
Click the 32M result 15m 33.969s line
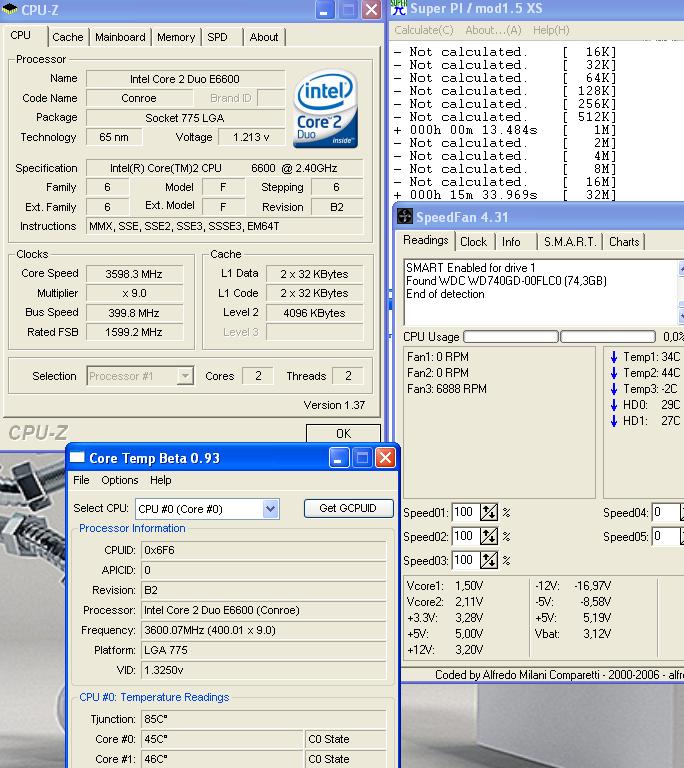pyautogui.click(x=505, y=195)
